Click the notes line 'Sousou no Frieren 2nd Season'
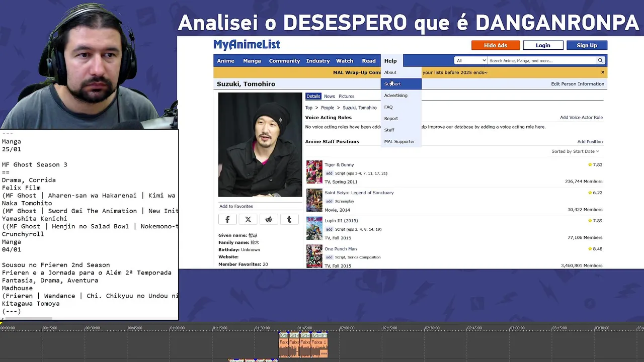The image size is (644, 362). [55, 265]
